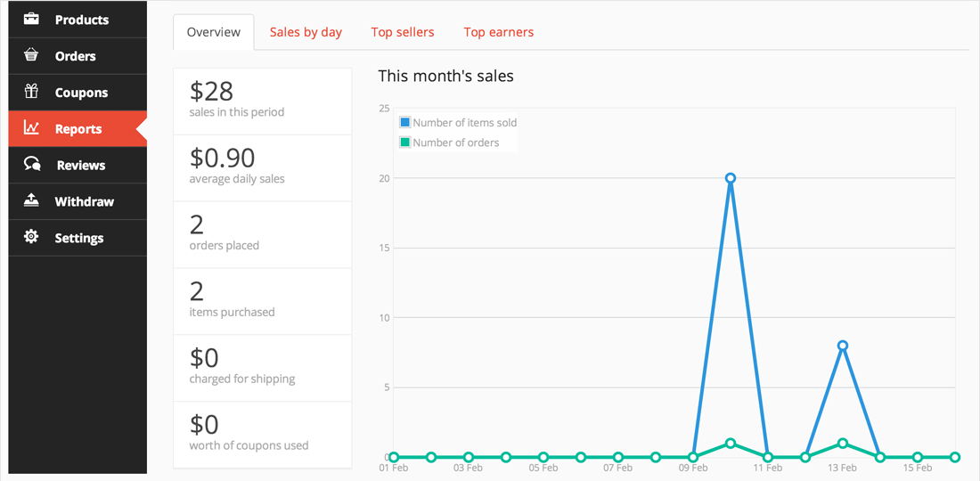Click the Orders basket icon
This screenshot has height=481, width=980.
(31, 55)
